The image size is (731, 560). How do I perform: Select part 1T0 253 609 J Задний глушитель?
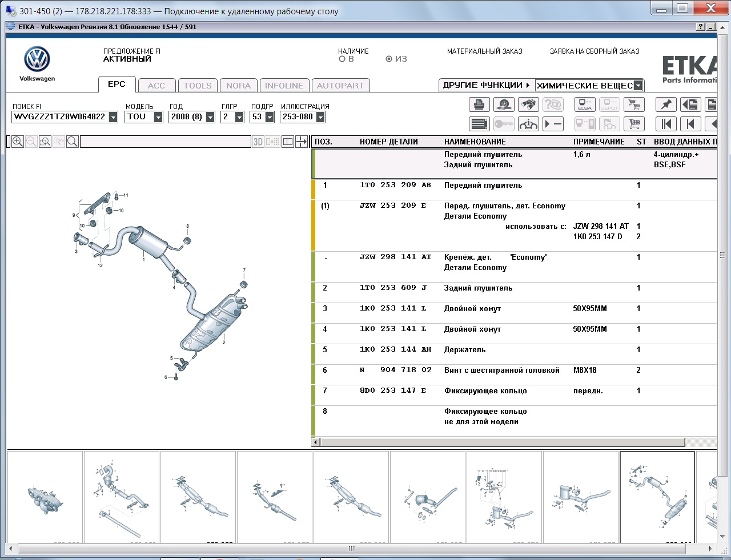coord(514,293)
